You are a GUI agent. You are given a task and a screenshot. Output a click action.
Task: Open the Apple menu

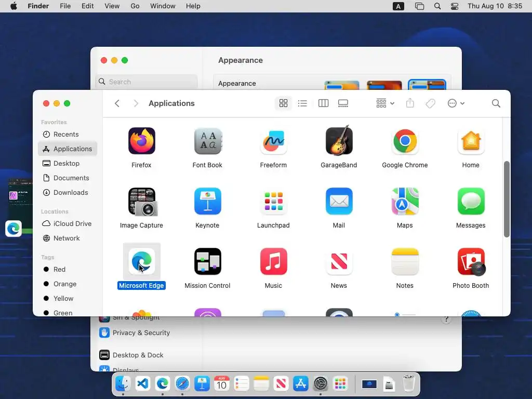[x=14, y=6]
